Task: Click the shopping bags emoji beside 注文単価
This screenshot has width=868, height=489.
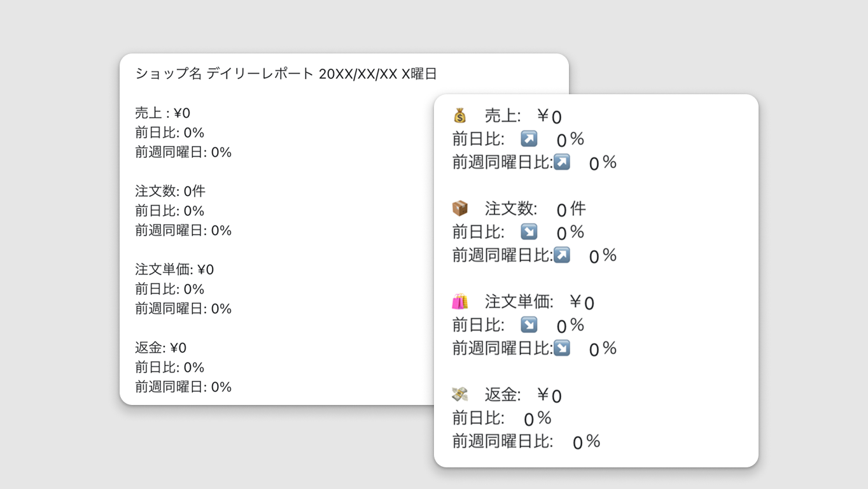Action: point(459,301)
